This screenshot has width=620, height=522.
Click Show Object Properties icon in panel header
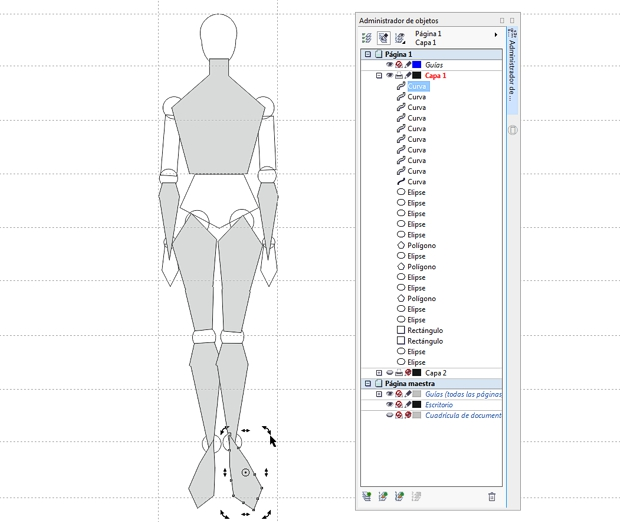click(367, 38)
